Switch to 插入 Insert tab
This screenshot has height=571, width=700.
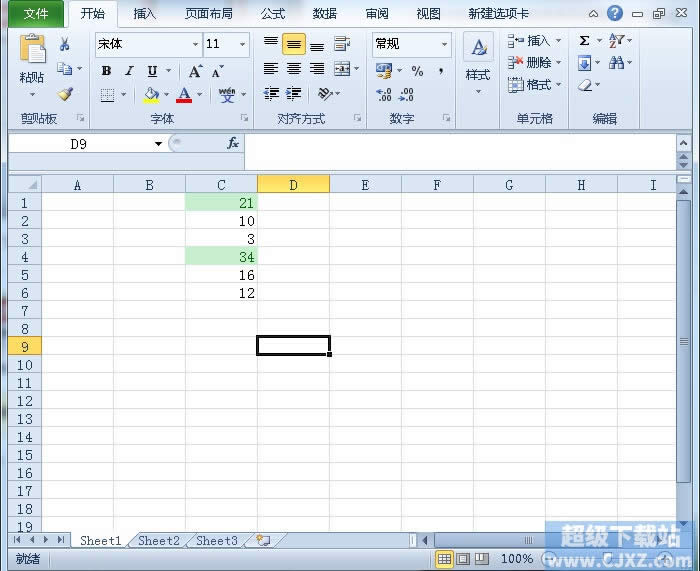click(x=145, y=14)
